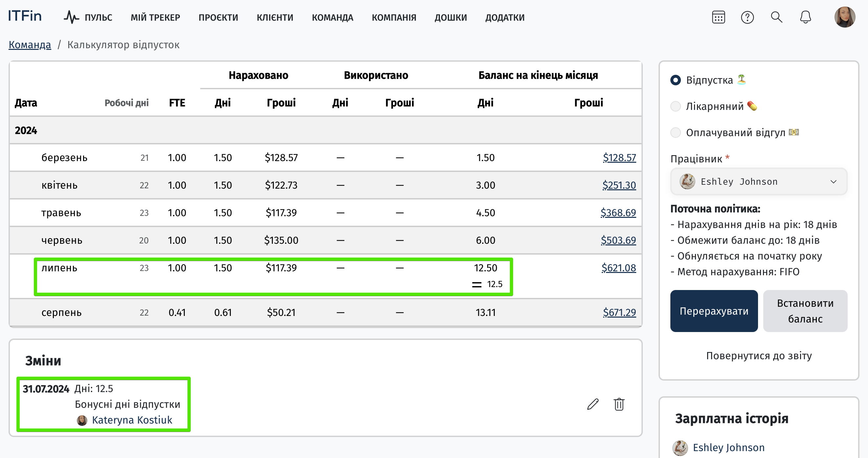Open the ПРОЄКТИ menu

click(218, 17)
